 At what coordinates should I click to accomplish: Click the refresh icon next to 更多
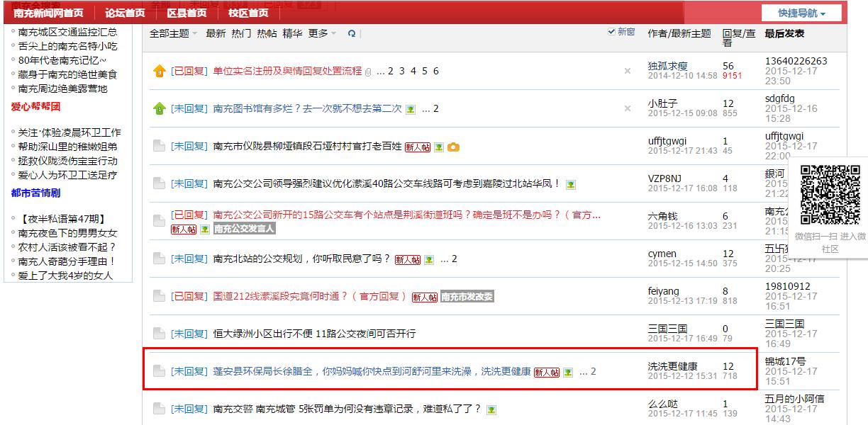(x=352, y=33)
